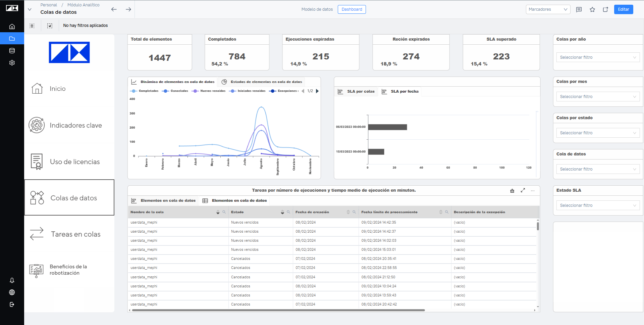Sort the Fecha límite de procesamiento column
644x325 pixels.
441,212
